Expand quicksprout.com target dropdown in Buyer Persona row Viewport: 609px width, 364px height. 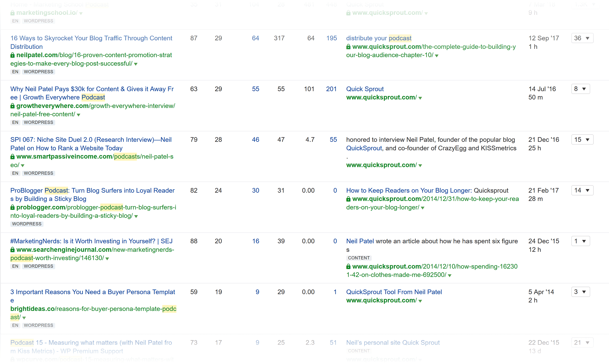pyautogui.click(x=420, y=301)
